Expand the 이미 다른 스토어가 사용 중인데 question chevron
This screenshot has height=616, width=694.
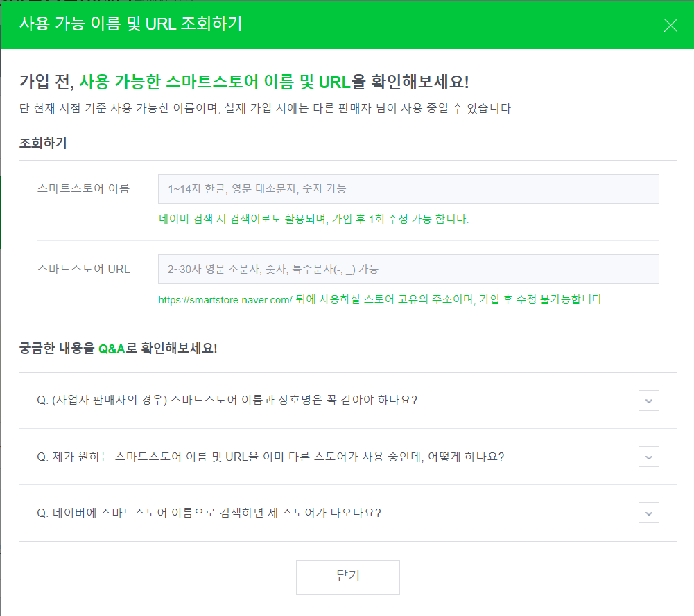pos(648,457)
